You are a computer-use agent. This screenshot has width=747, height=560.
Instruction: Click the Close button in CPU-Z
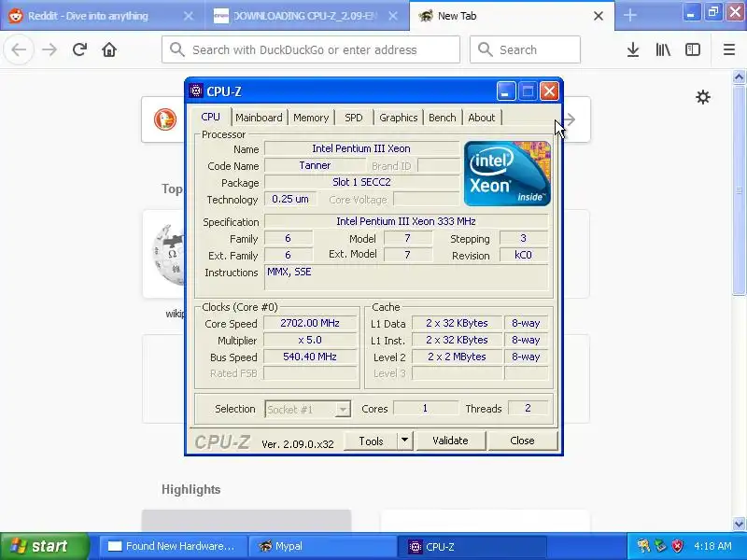pyautogui.click(x=522, y=441)
